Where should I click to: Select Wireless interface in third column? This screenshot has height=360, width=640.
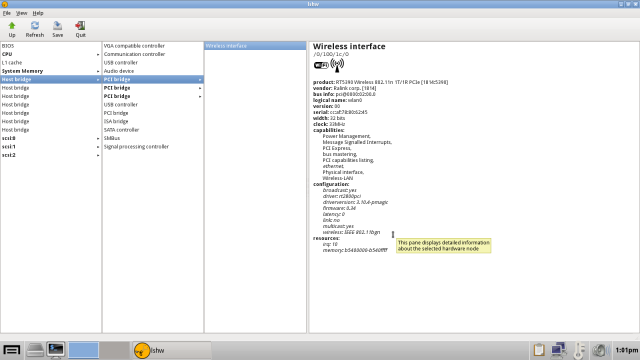click(x=255, y=46)
